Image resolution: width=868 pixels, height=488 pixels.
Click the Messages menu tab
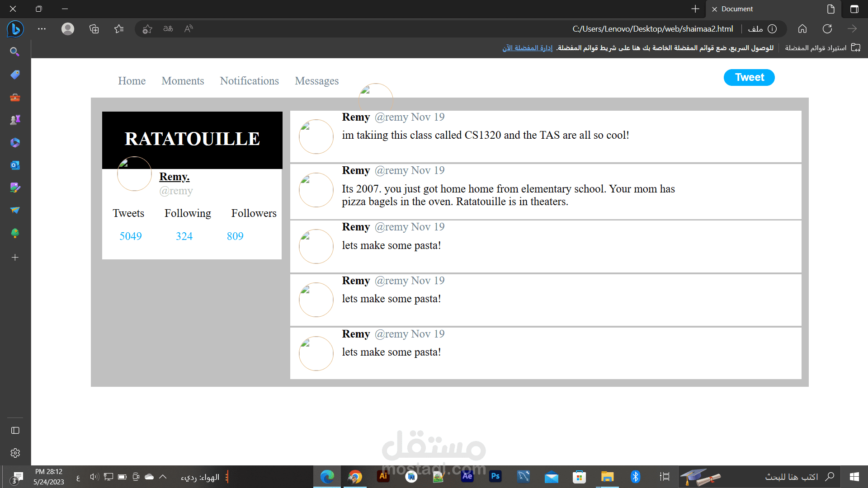click(x=317, y=80)
